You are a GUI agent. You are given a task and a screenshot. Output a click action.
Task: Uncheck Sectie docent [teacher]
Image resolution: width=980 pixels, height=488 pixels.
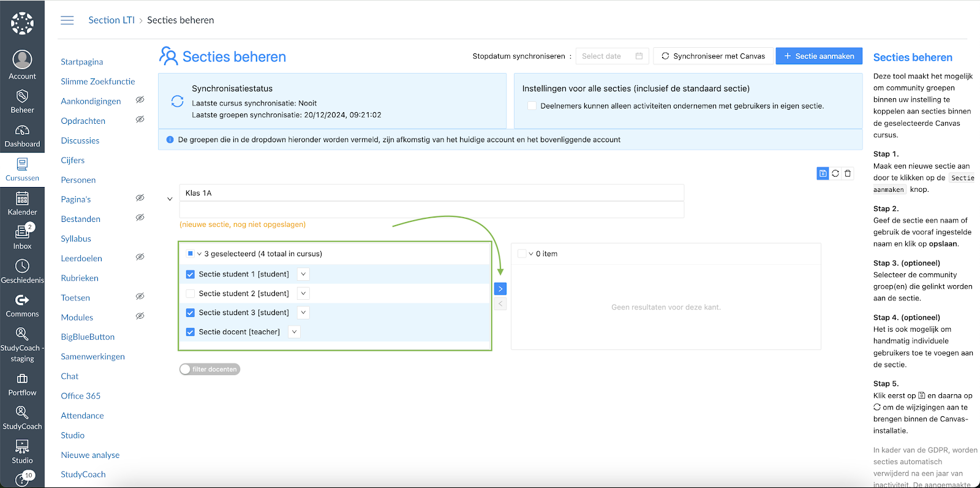coord(190,332)
